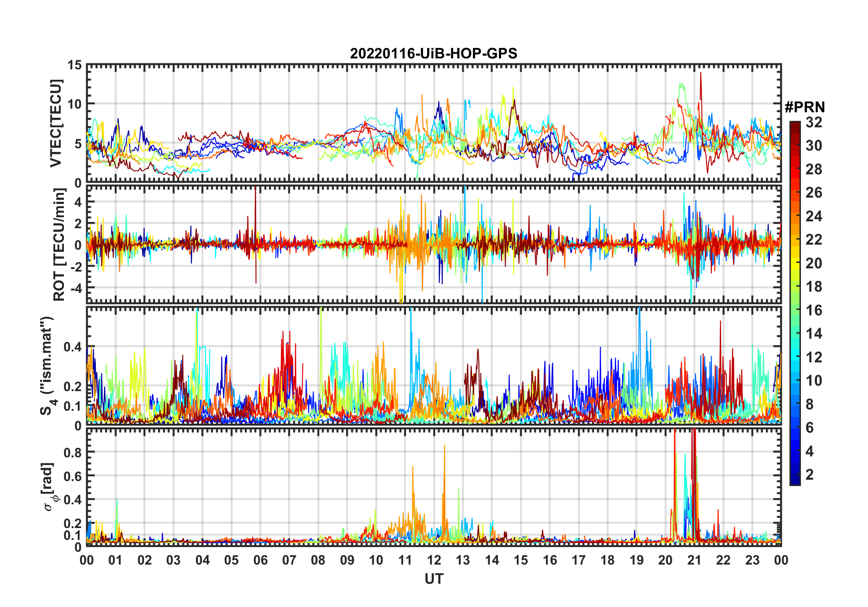Select VTEC axis tick label 5

point(78,144)
